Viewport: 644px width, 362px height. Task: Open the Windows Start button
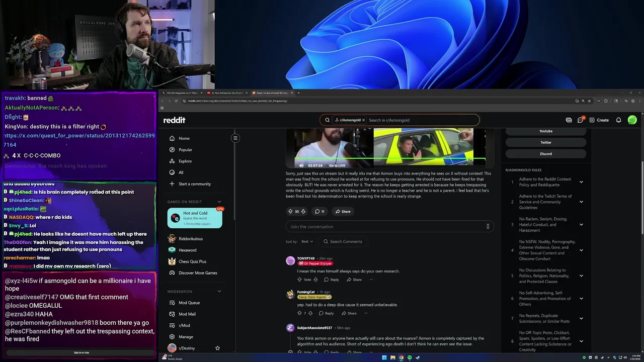click(x=384, y=357)
